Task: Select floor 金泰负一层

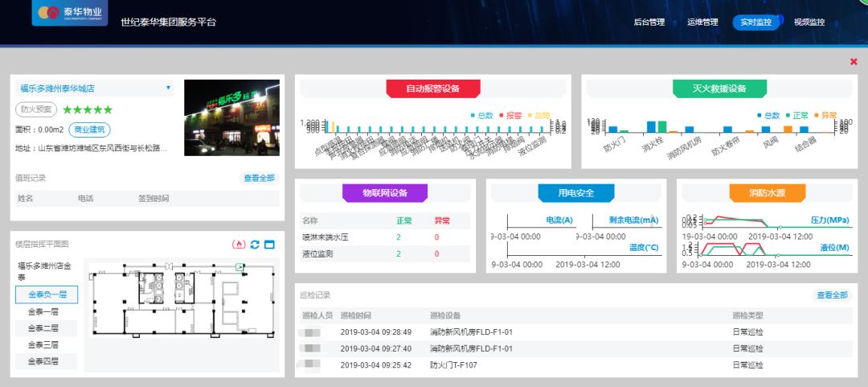Action: click(x=47, y=295)
